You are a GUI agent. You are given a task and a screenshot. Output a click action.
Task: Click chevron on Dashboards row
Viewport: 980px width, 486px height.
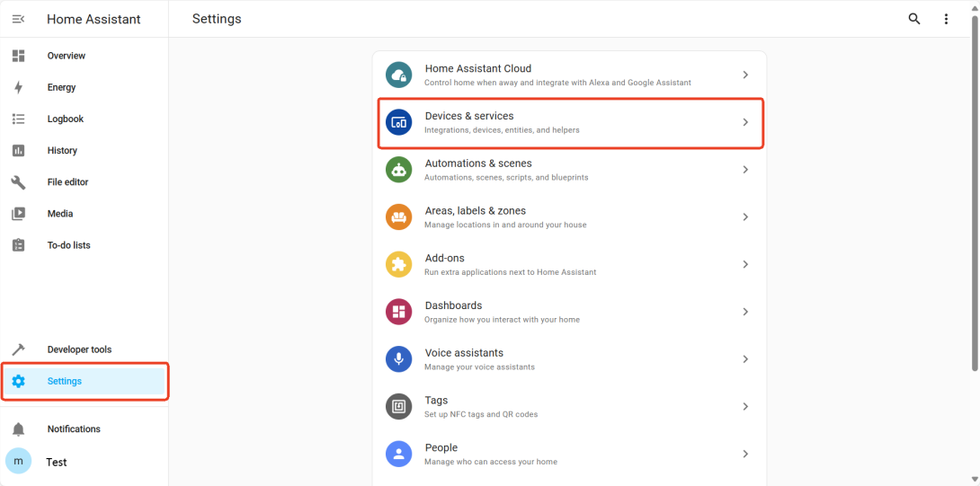[745, 312]
